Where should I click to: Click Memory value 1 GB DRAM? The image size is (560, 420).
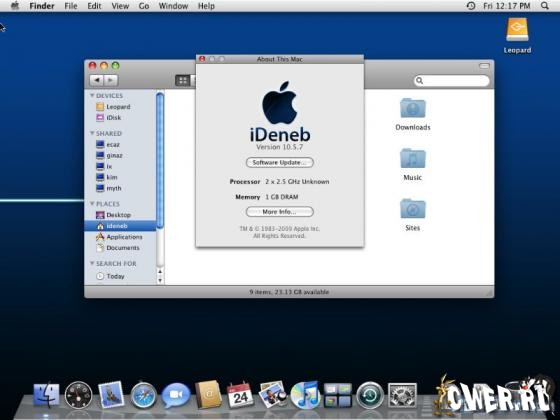pos(282,197)
